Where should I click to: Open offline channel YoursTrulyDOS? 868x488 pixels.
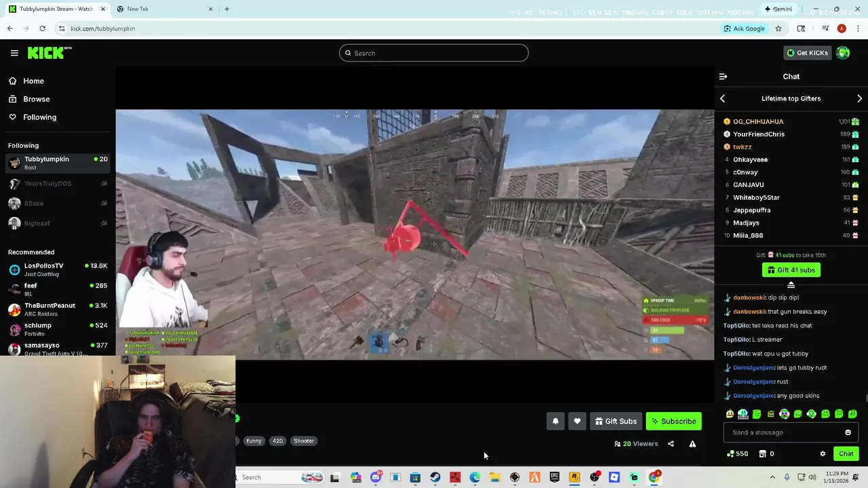coord(57,184)
